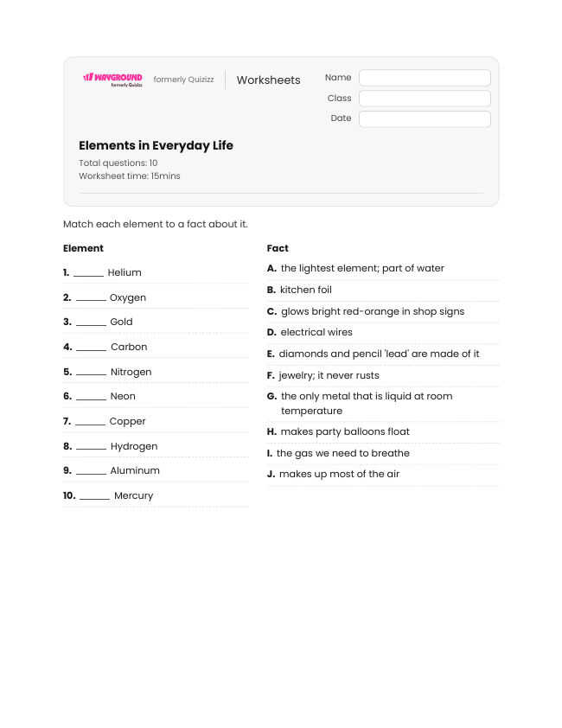Select fact B 'kitchen foil'
The width and height of the screenshot is (562, 728).
coord(383,291)
